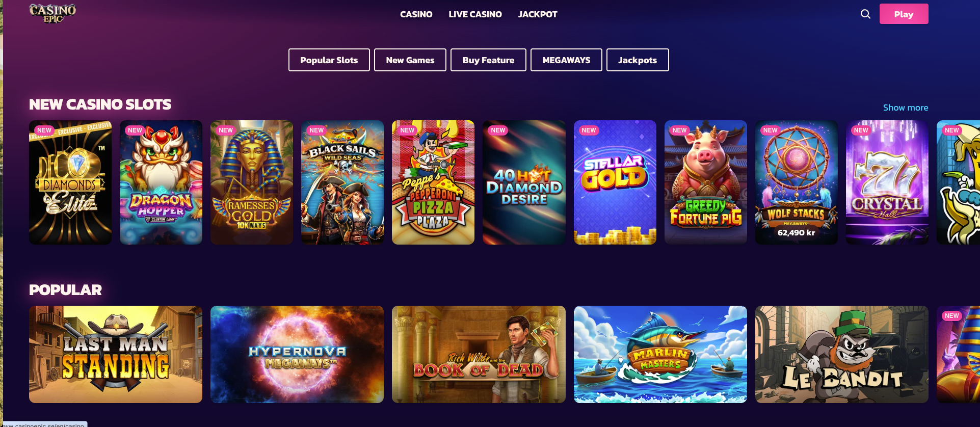Viewport: 980px width, 427px height.
Task: Open the search magnifier icon
Action: (865, 14)
